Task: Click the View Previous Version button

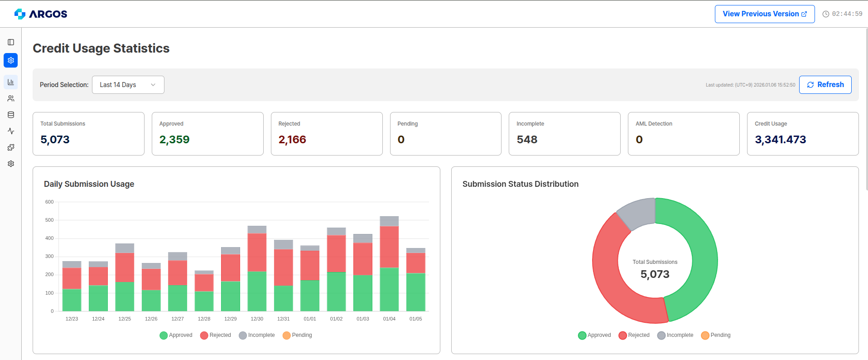Action: [765, 14]
